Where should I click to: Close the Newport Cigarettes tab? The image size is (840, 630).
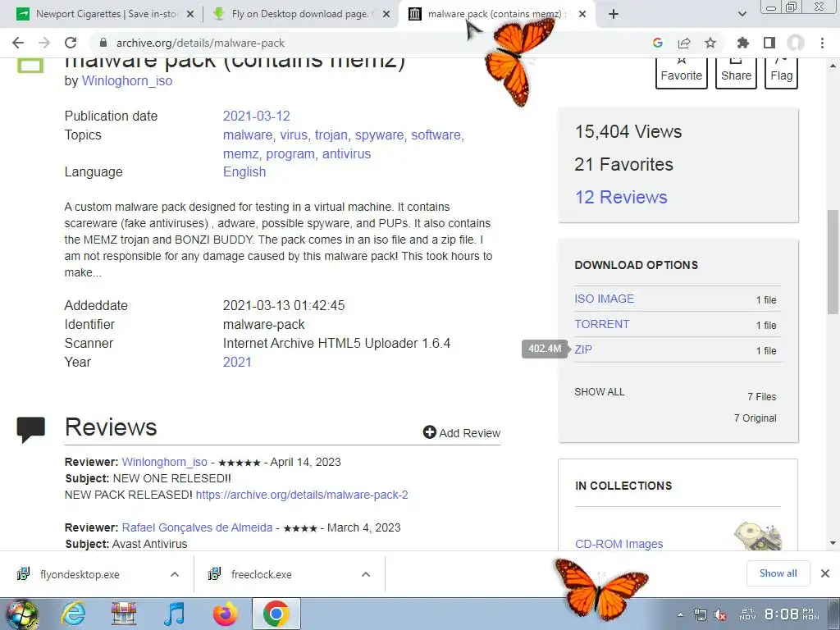[x=190, y=14]
